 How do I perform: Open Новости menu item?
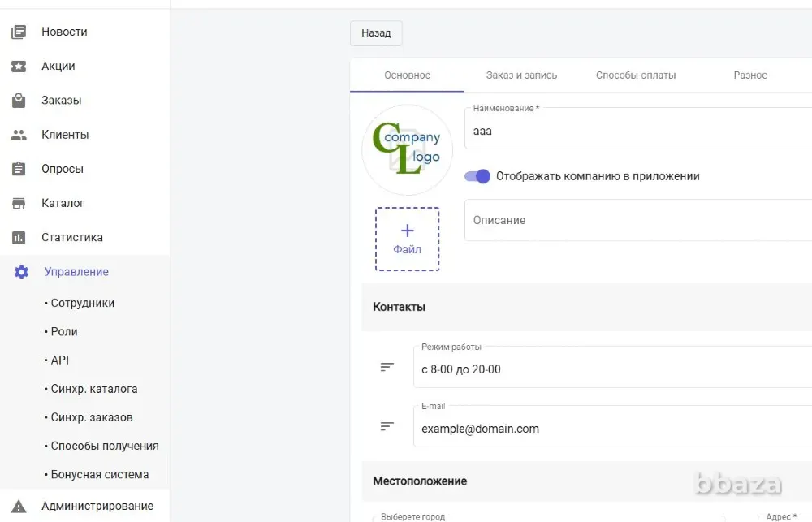85,32
